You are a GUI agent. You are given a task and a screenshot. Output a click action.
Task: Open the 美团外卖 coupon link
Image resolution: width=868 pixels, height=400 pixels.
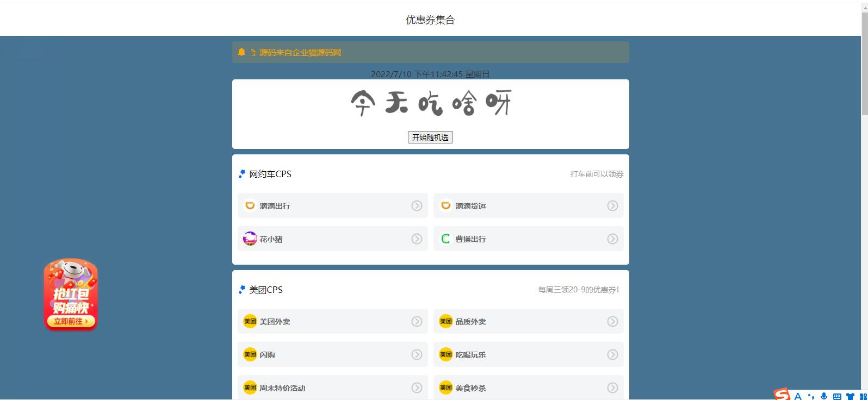tap(333, 321)
